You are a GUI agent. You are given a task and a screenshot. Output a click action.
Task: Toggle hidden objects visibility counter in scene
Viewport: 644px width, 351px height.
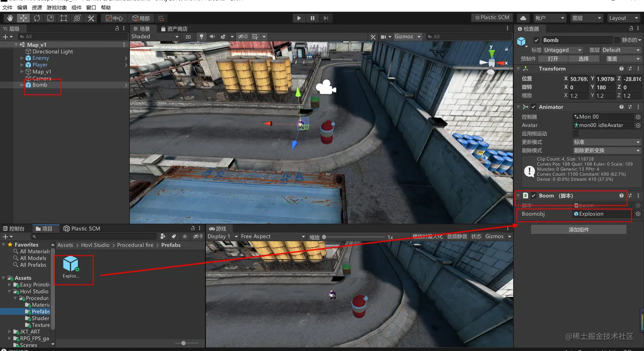(x=243, y=37)
